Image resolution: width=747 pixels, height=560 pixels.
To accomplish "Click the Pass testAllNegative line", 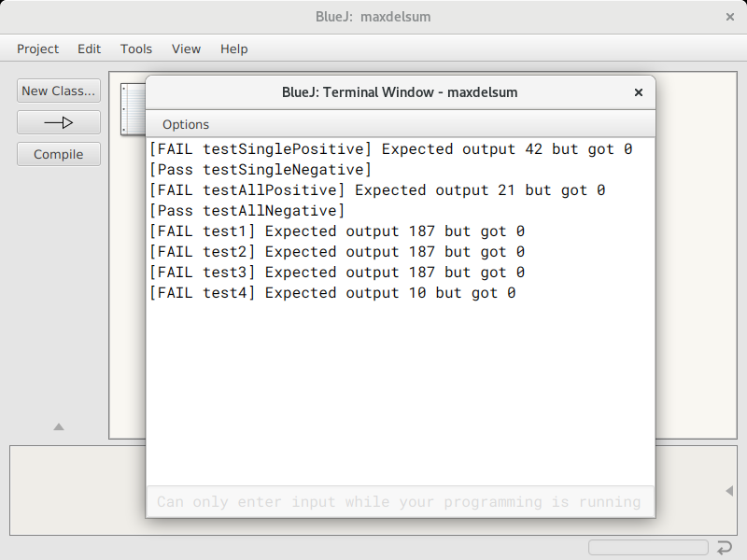I will pyautogui.click(x=247, y=211).
